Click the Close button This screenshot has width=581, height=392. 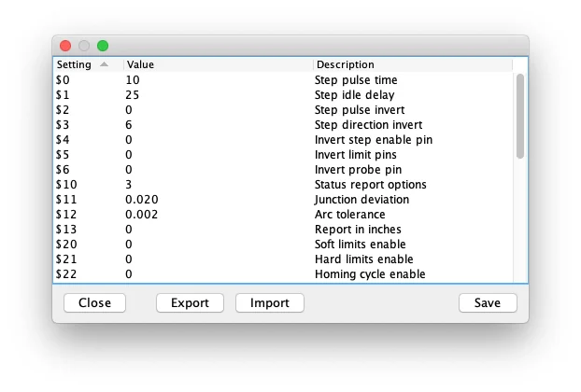(94, 302)
